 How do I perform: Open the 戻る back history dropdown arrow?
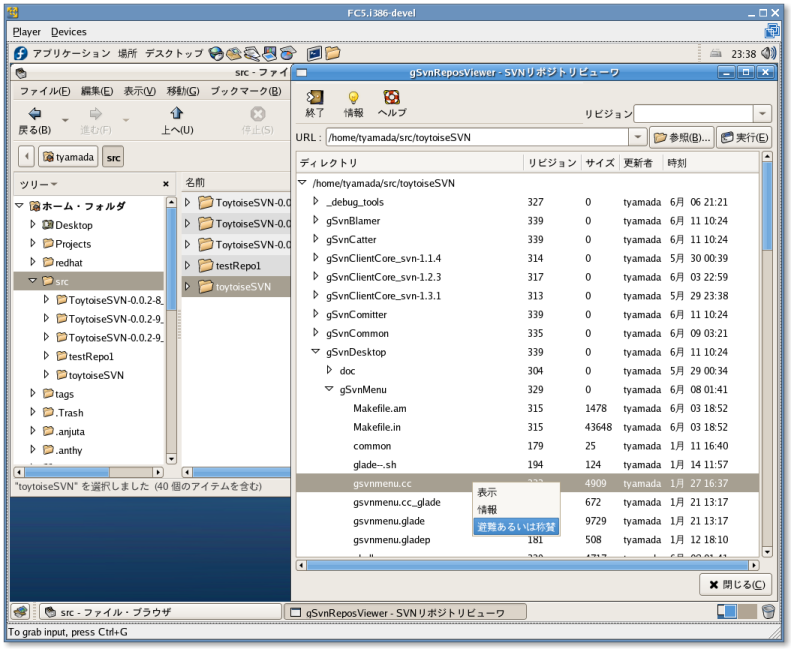[65, 120]
